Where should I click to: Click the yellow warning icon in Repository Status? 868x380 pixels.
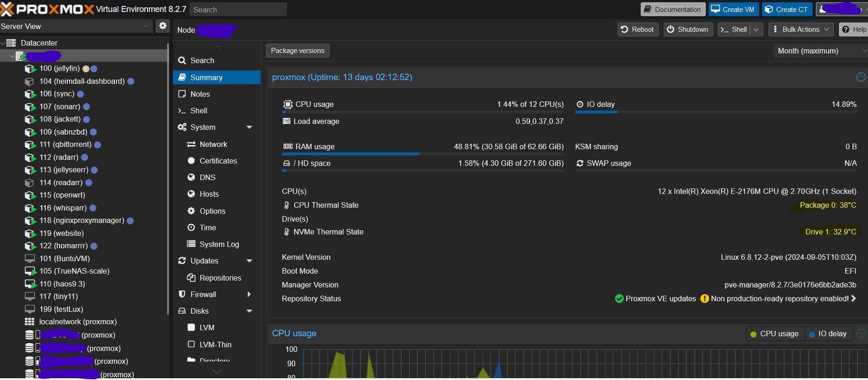704,298
